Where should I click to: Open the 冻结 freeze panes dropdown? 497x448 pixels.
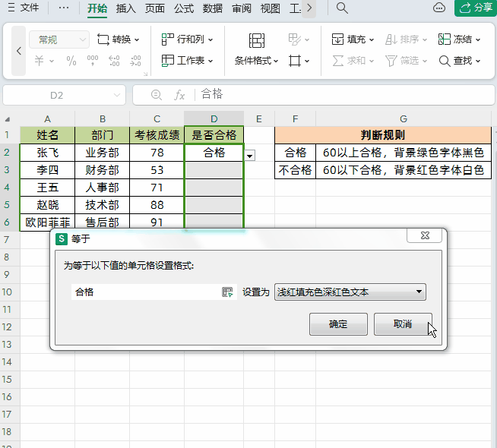pyautogui.click(x=459, y=39)
